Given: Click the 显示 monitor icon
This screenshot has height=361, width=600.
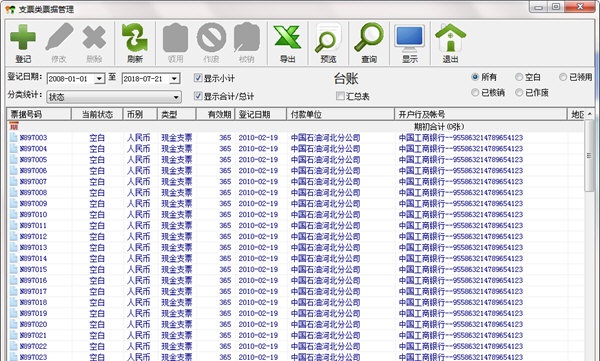Looking at the screenshot, I should coord(409,42).
